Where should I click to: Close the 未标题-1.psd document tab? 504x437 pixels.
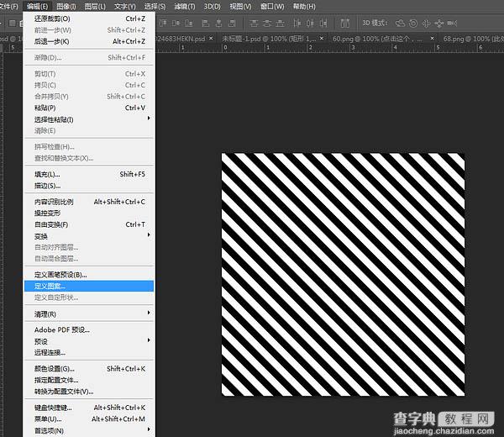[x=322, y=39]
